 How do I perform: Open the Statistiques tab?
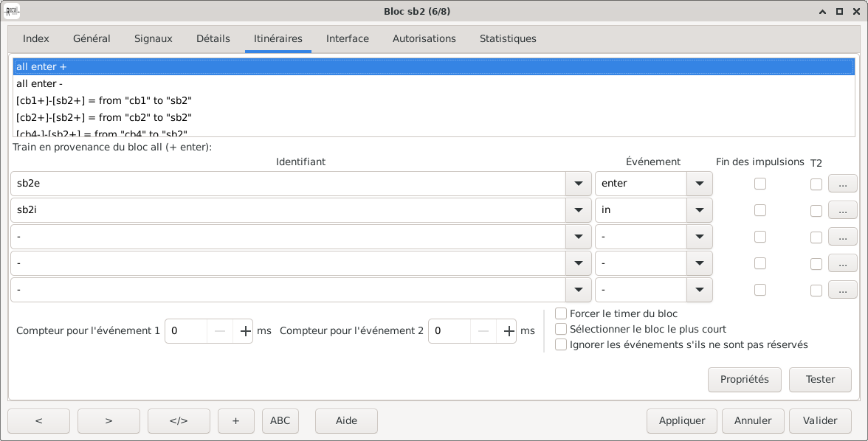(508, 39)
